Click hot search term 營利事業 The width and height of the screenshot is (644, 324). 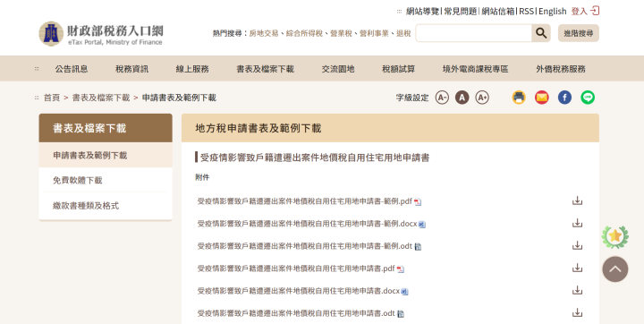[374, 33]
